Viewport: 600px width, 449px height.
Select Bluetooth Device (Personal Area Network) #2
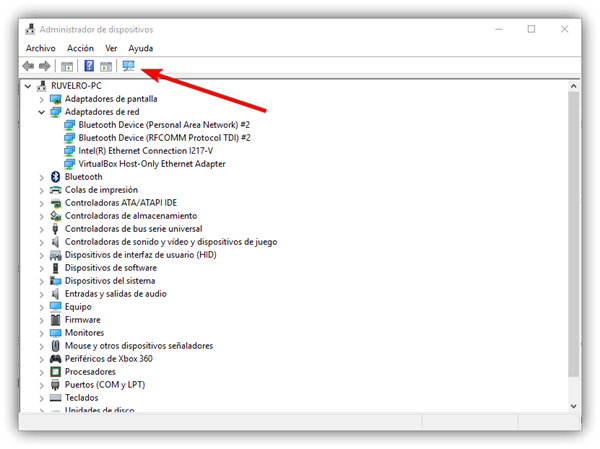164,125
